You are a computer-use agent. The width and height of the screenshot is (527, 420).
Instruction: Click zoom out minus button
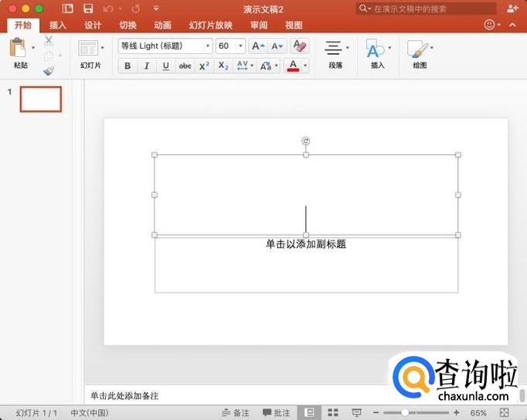tap(376, 412)
